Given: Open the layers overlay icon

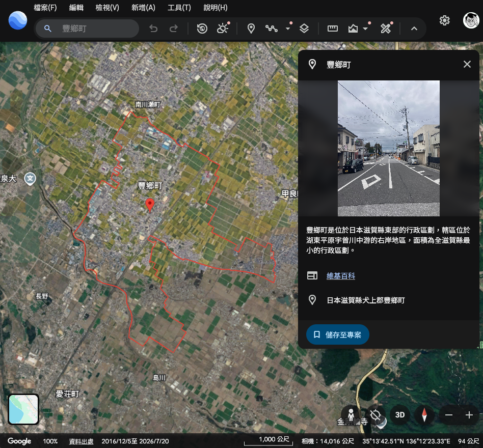Looking at the screenshot, I should pos(304,29).
